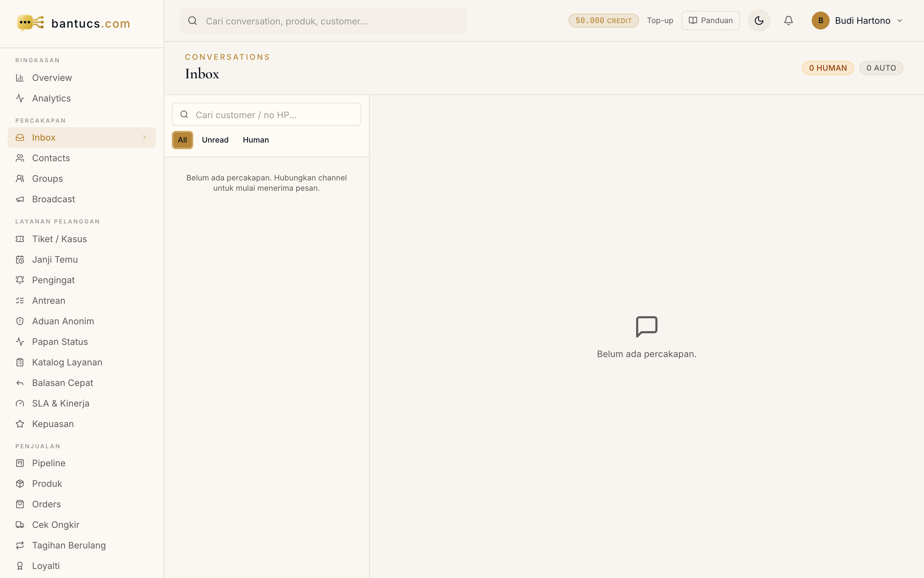Open Loyalti menu item
This screenshot has height=578, width=924.
pyautogui.click(x=82, y=566)
